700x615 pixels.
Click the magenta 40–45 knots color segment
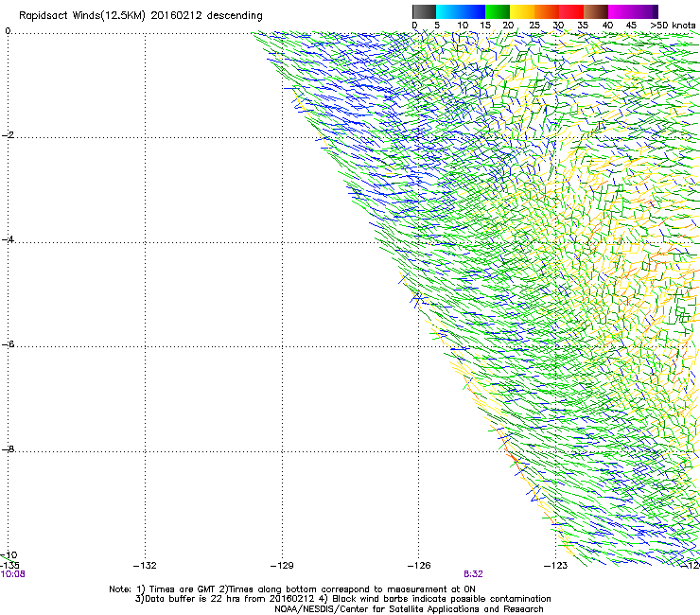coord(621,11)
